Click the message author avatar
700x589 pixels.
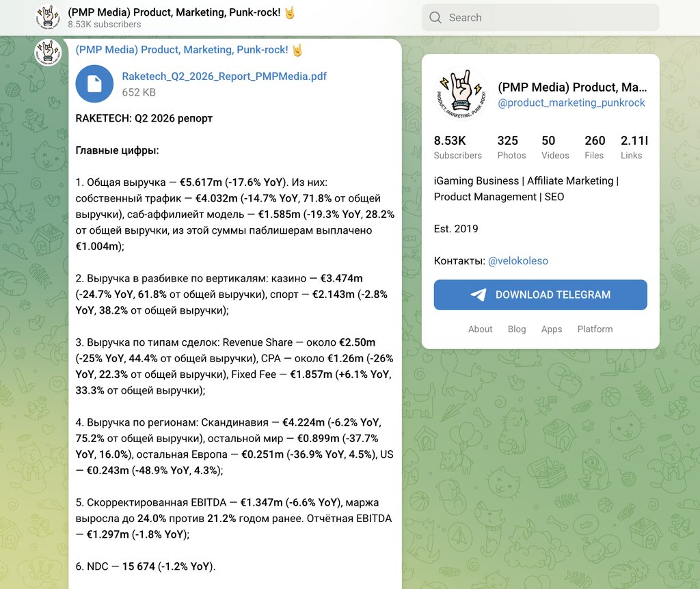(48, 52)
